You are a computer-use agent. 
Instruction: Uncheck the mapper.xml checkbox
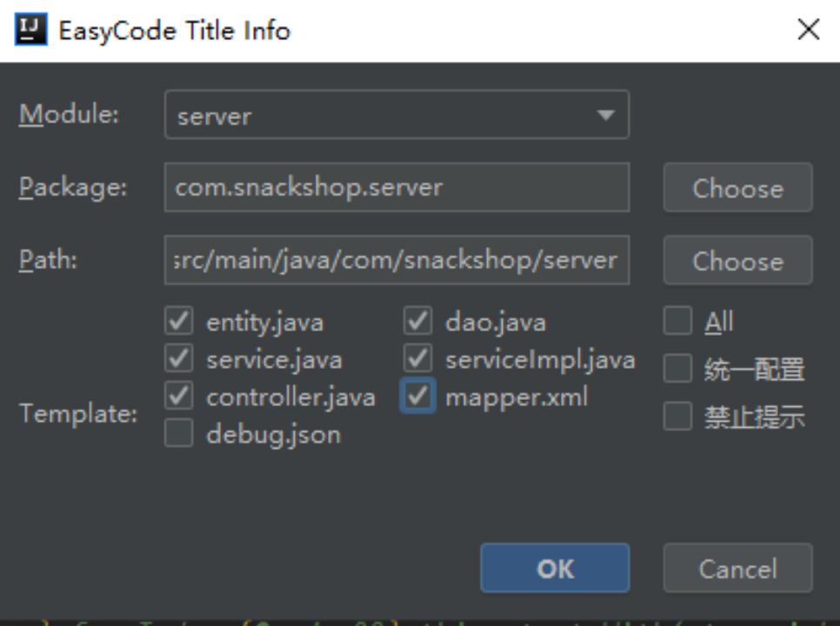coord(418,396)
